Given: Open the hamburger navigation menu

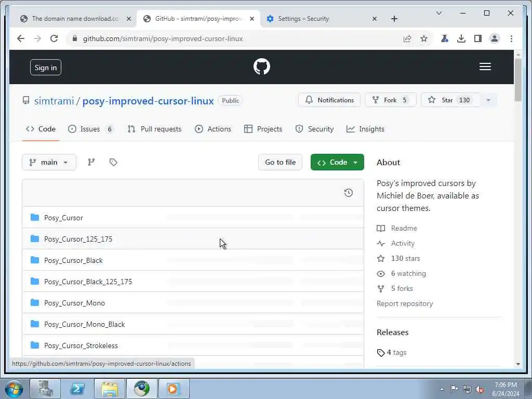Looking at the screenshot, I should coord(485,66).
